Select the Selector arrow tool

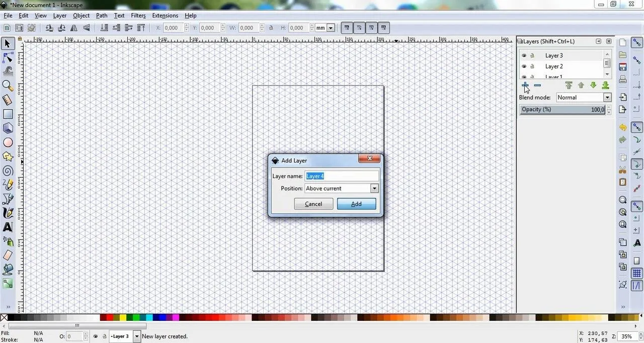coord(8,44)
